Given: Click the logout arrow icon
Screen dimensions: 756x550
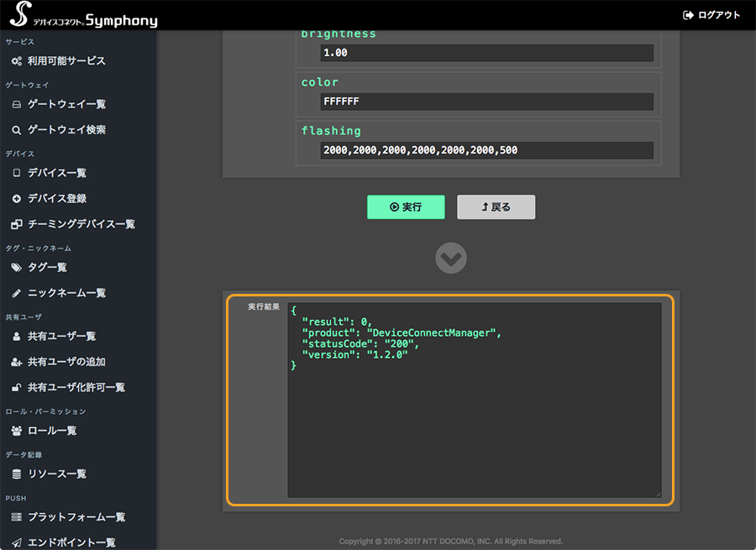Looking at the screenshot, I should tap(688, 15).
